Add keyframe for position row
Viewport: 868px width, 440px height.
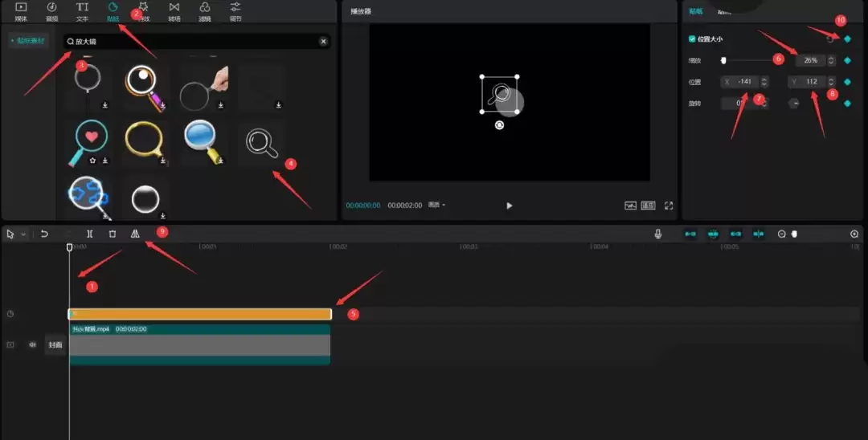(847, 82)
